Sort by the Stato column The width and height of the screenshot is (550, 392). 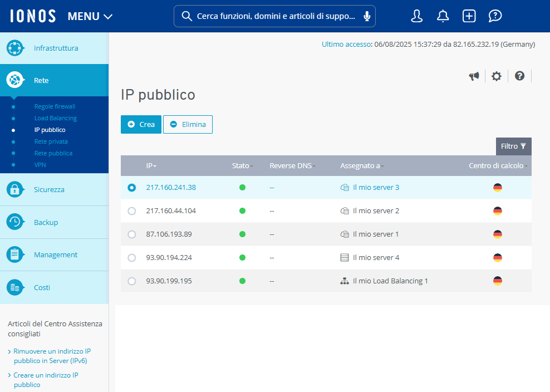(x=242, y=165)
